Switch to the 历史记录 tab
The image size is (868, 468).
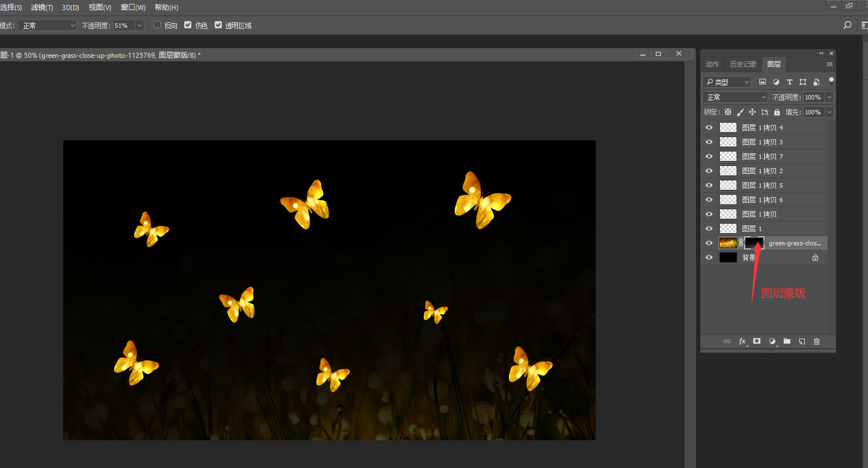[x=743, y=64]
